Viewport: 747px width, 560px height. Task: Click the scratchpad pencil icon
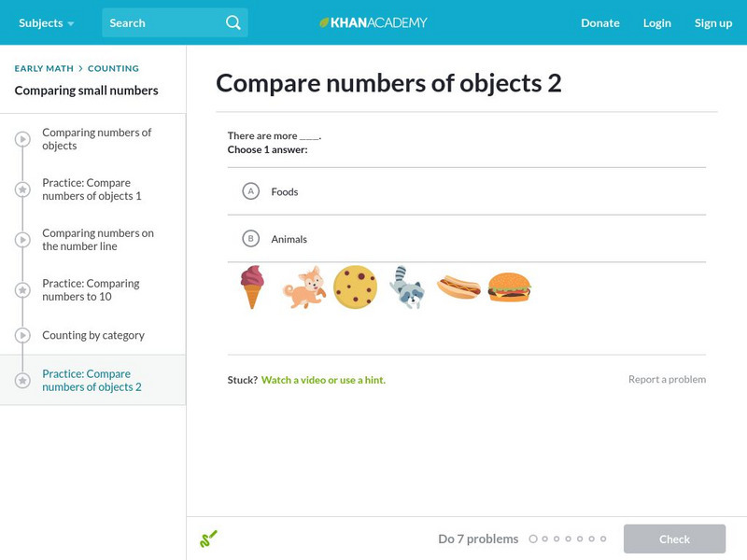[x=208, y=539]
